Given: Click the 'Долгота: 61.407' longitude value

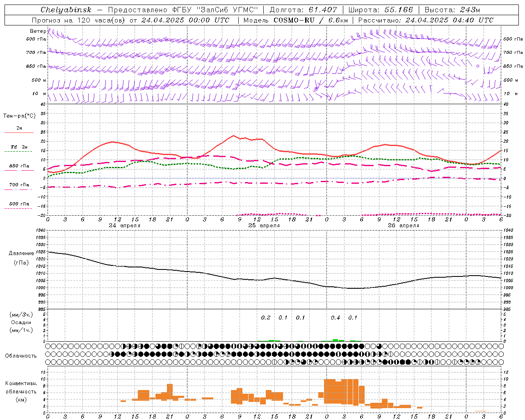Looking at the screenshot, I should click(x=303, y=10).
